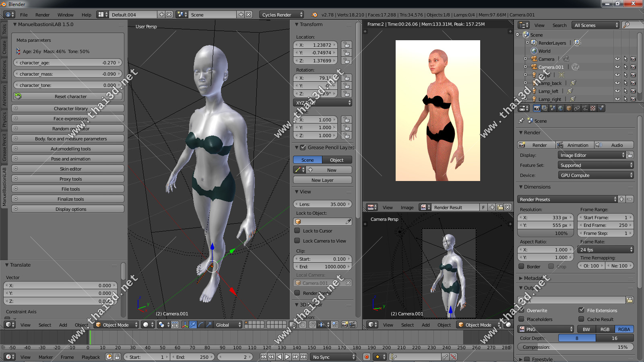This screenshot has width=644, height=362.
Task: Open the Render properties tab camera icon
Action: click(537, 108)
